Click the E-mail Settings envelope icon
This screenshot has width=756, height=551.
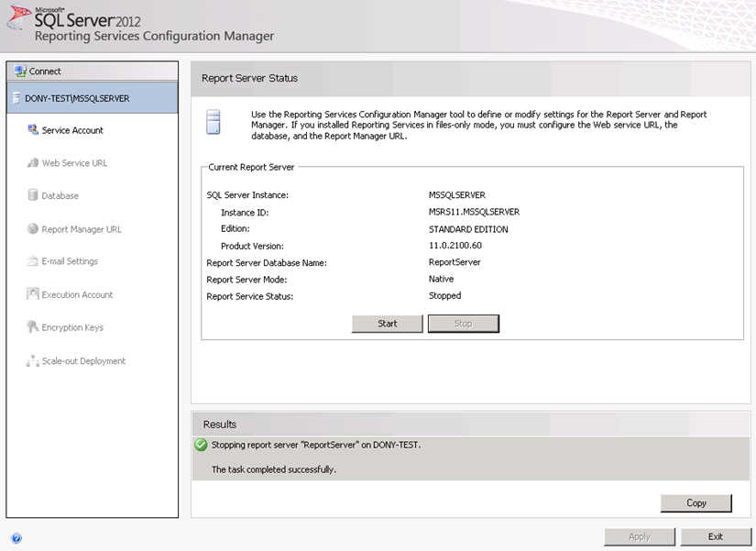pyautogui.click(x=33, y=261)
